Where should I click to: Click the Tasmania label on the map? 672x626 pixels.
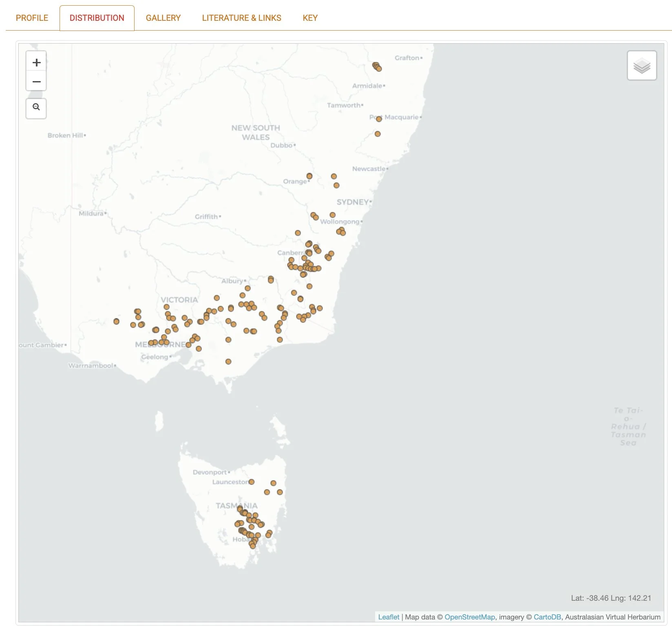click(x=237, y=506)
